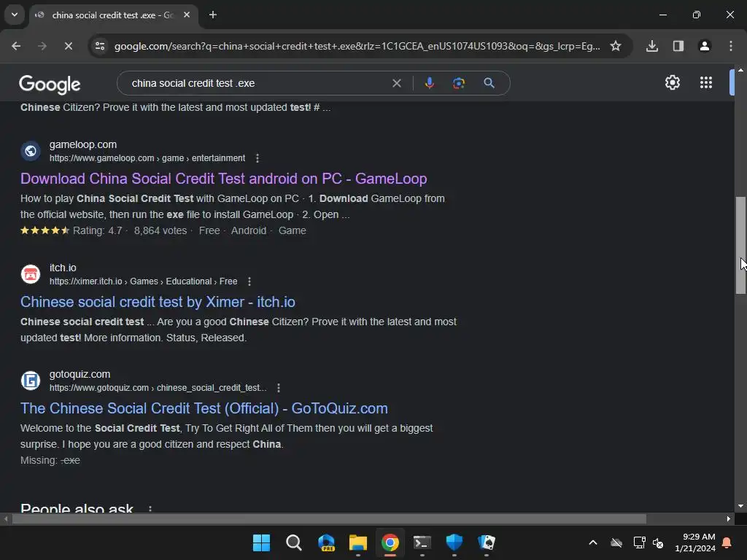Close the china social credit test tab
Viewport: 747px width, 560px height.
point(187,15)
